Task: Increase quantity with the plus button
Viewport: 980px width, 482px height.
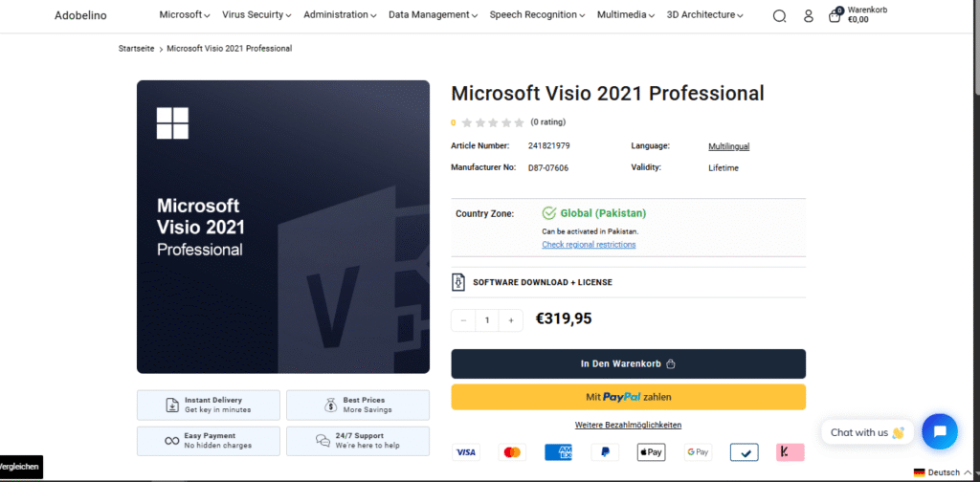Action: [511, 320]
